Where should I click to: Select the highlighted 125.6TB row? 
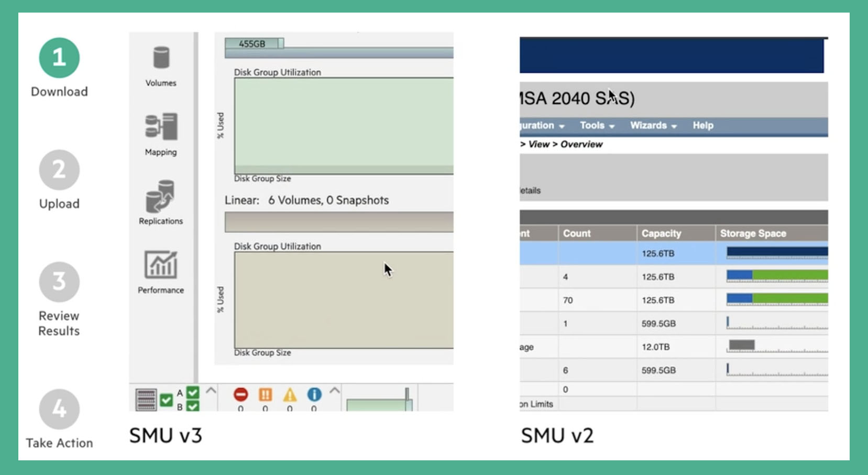pos(674,253)
